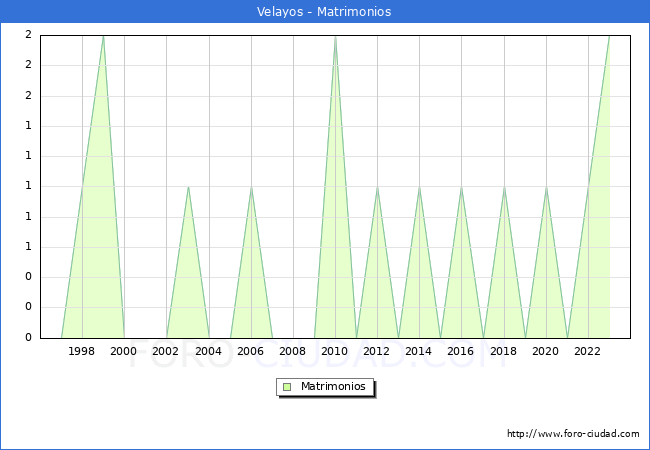Select the 1998 x-axis label

tap(81, 351)
